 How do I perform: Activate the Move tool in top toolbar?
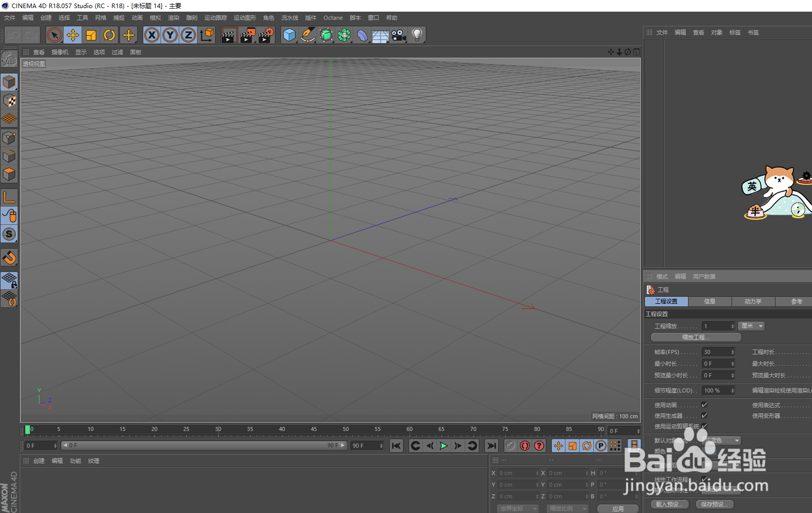pos(73,35)
